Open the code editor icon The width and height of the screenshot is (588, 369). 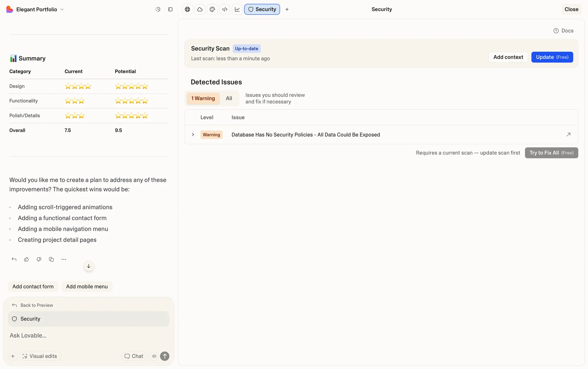tap(225, 9)
